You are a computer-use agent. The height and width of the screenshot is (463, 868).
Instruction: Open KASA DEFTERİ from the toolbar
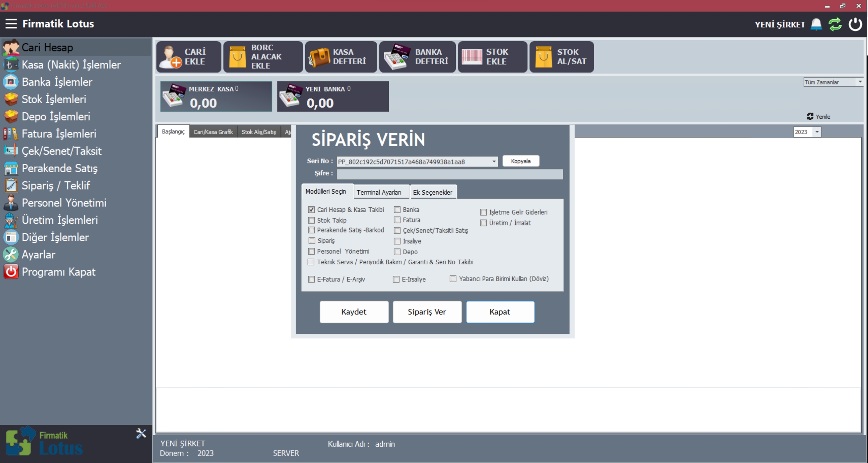[341, 57]
